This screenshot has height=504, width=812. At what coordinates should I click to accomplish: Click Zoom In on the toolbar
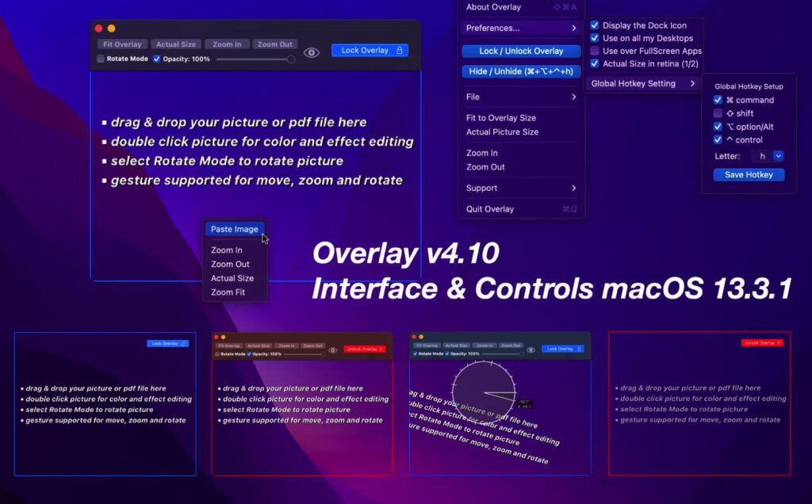click(x=227, y=44)
